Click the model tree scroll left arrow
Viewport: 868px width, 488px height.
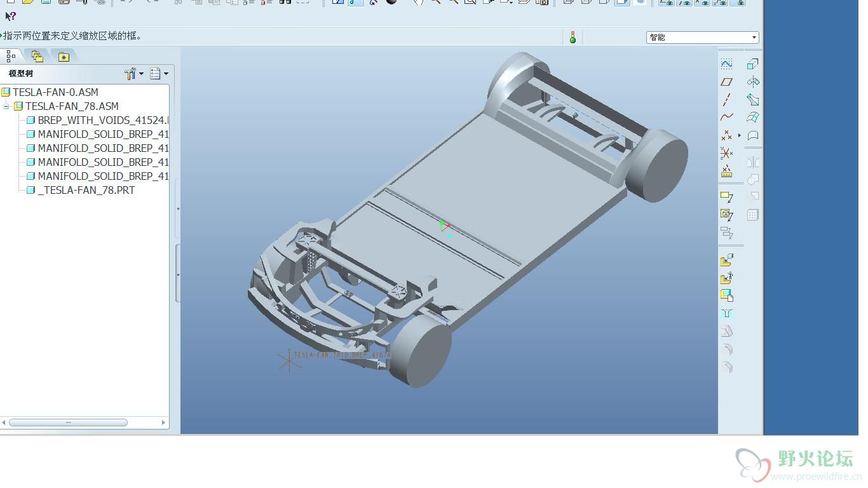click(4, 423)
